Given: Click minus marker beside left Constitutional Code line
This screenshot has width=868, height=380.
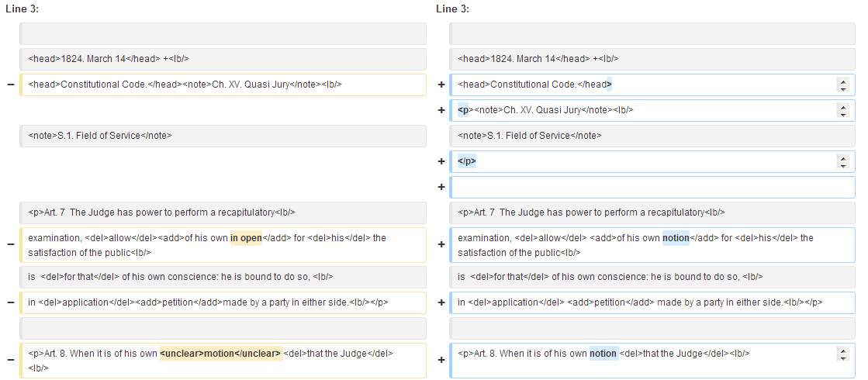Looking at the screenshot, I should (x=11, y=85).
